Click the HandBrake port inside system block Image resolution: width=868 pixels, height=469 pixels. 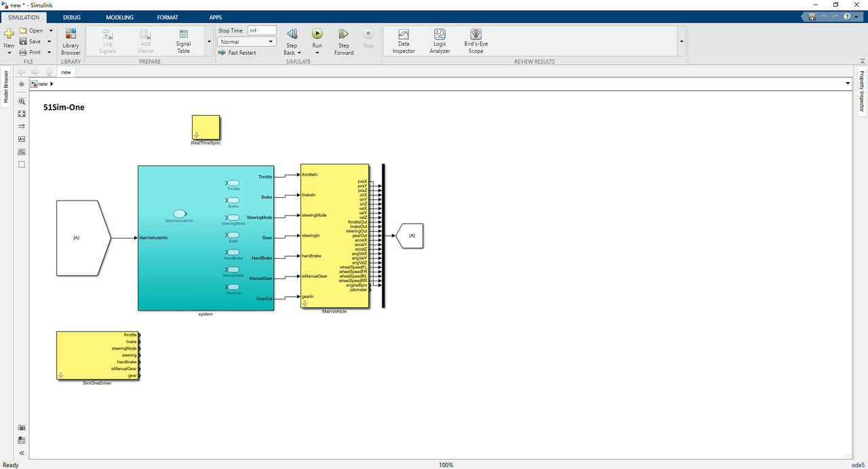(x=233, y=252)
